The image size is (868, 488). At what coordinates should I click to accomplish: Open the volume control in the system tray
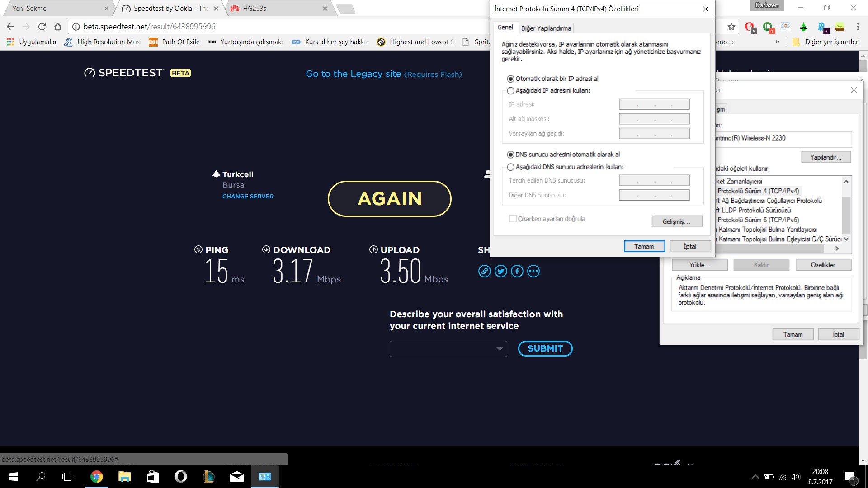(x=796, y=477)
